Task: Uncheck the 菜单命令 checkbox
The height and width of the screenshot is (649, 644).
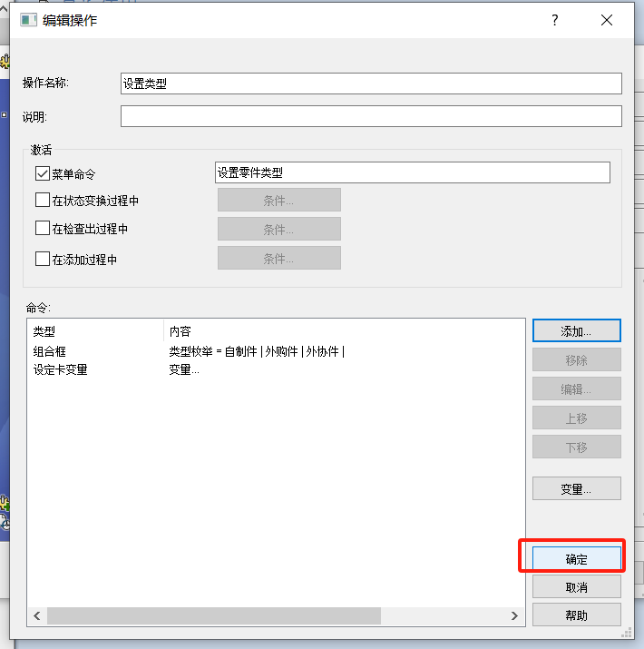Action: pos(43,173)
